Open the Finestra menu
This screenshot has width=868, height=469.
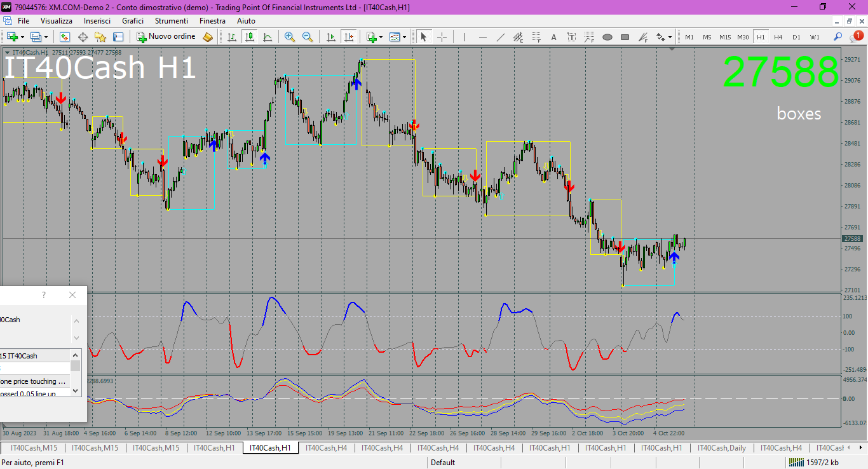pos(212,21)
